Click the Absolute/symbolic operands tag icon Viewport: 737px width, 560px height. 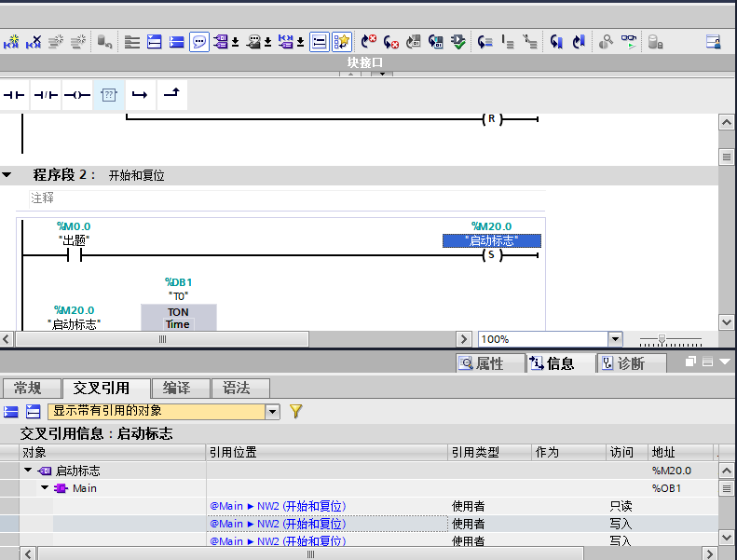(x=221, y=42)
